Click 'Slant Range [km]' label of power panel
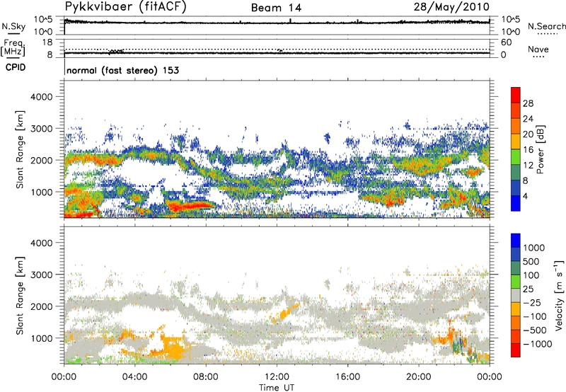The height and width of the screenshot is (392, 566). point(20,149)
